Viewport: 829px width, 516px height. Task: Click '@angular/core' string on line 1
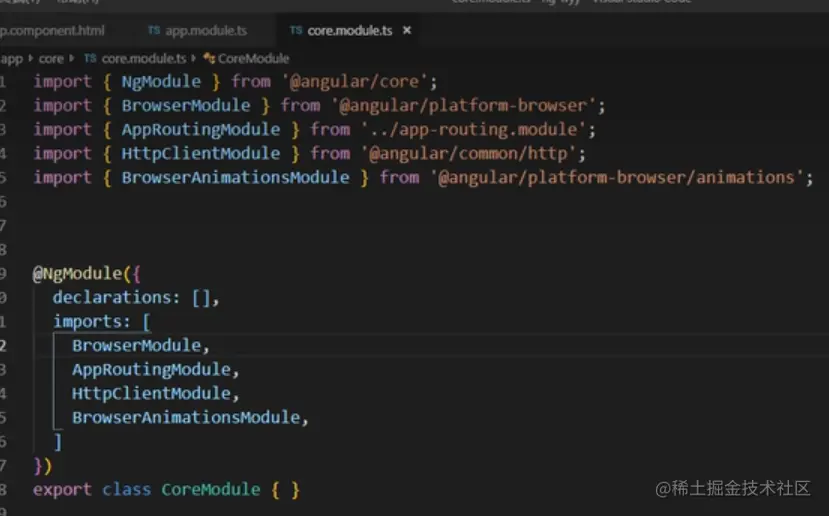click(x=354, y=81)
